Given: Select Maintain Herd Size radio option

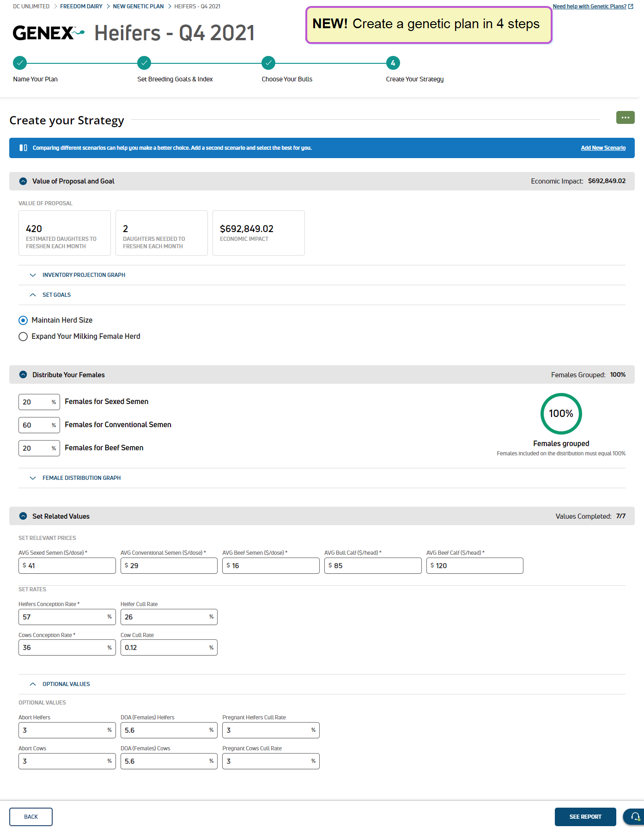Looking at the screenshot, I should [x=23, y=320].
